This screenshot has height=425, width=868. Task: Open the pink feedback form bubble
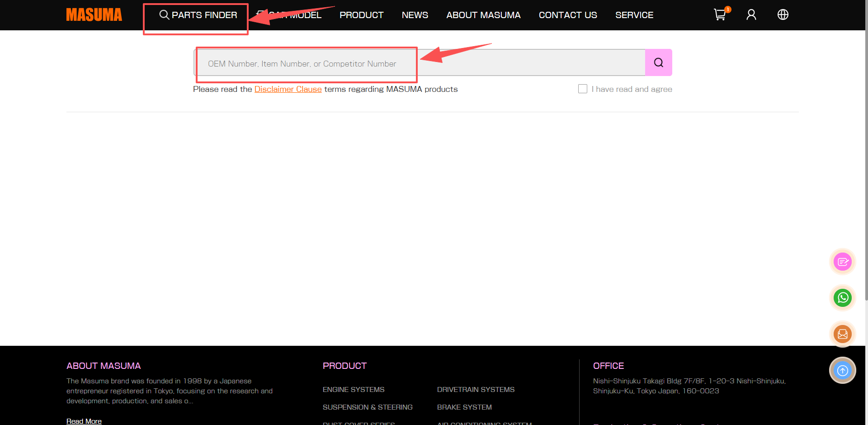click(843, 262)
